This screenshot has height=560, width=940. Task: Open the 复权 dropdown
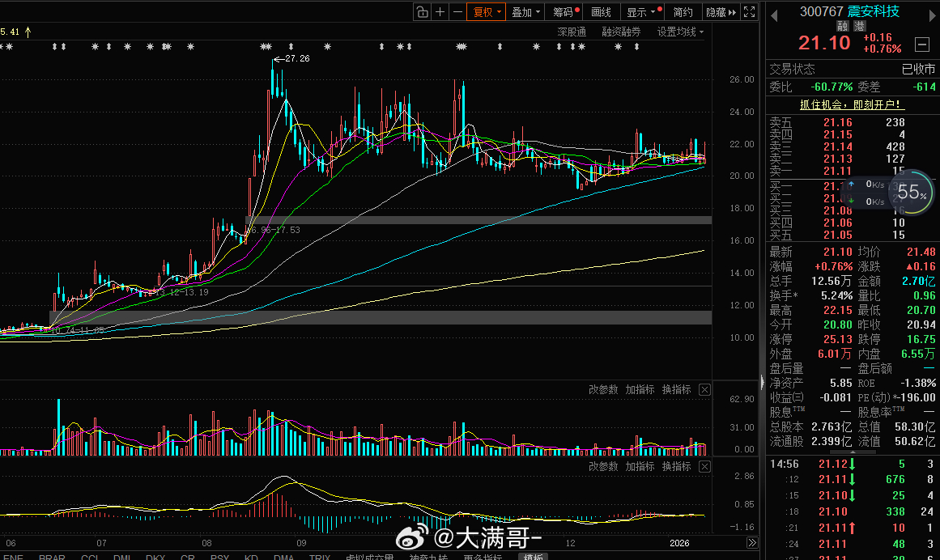[x=486, y=12]
